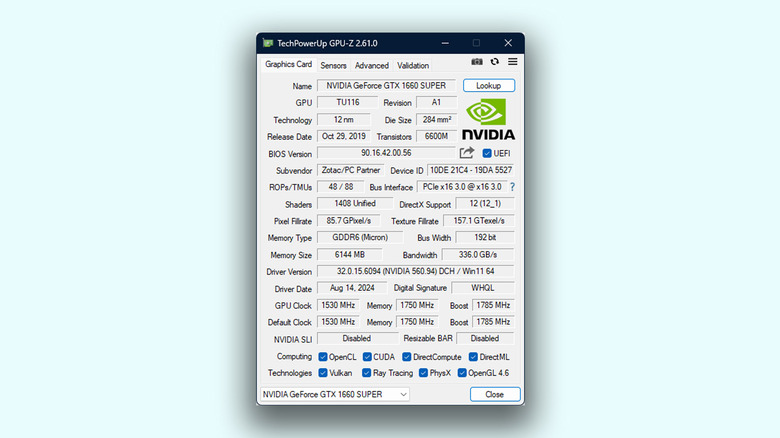Viewport: 780px width, 438px height.
Task: Click the Bus Interface question mark
Action: [x=512, y=187]
